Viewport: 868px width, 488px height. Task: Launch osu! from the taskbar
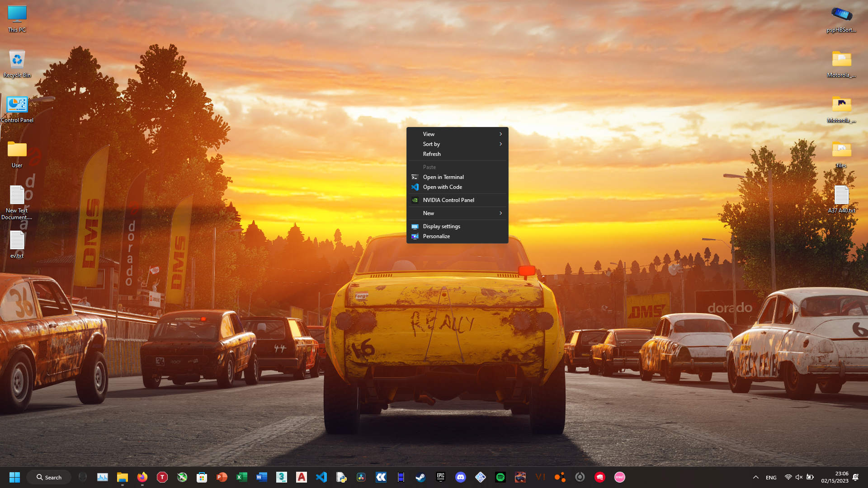point(620,477)
